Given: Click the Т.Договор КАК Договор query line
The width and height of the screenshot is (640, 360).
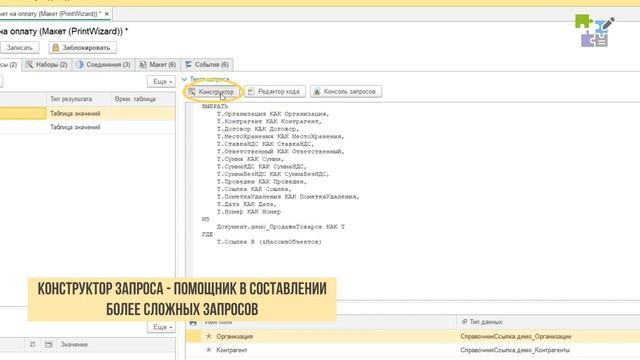Looking at the screenshot, I should click(258, 129).
